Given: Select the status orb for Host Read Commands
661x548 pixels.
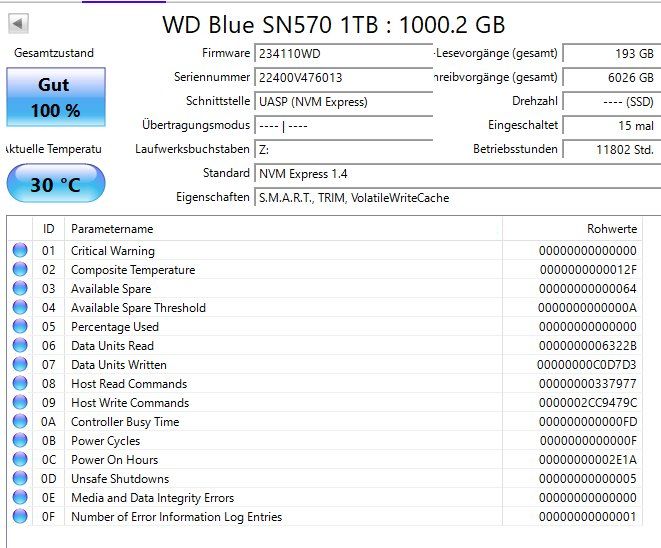Looking at the screenshot, I should (x=20, y=383).
